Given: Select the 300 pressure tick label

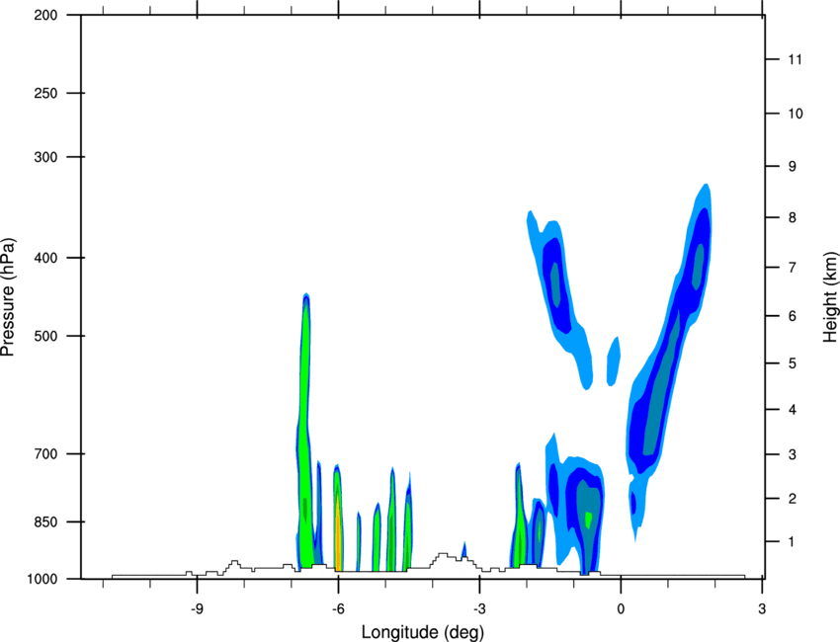Looking at the screenshot, I should [x=45, y=157].
